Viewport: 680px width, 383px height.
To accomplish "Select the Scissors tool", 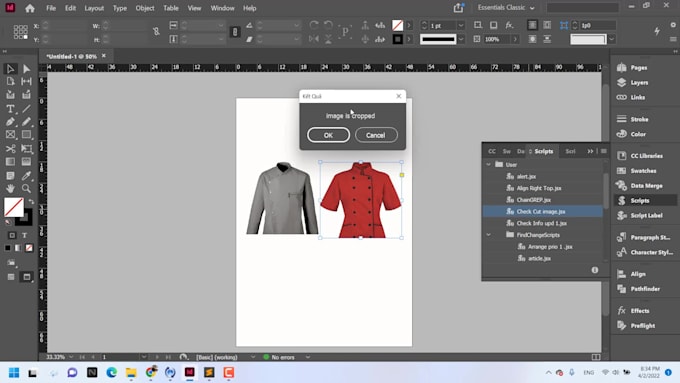I will click(x=10, y=149).
